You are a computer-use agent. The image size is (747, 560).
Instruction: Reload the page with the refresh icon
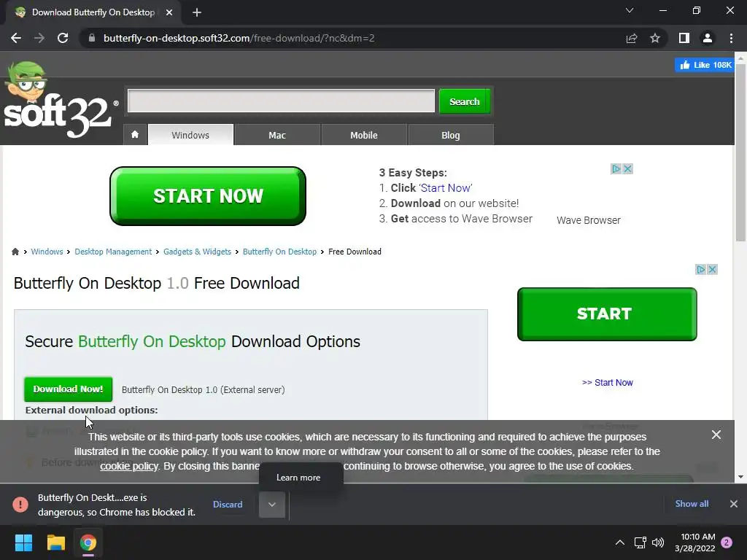pos(63,38)
